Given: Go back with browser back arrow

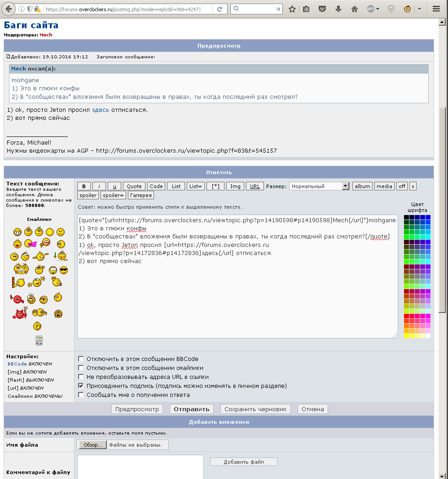Looking at the screenshot, I should click(x=9, y=9).
